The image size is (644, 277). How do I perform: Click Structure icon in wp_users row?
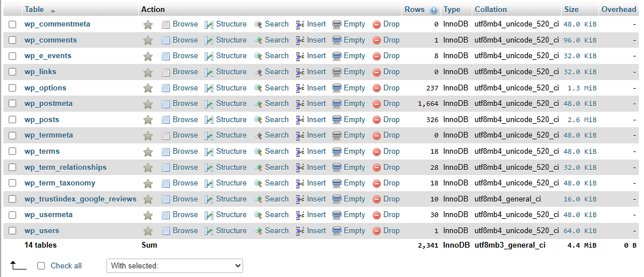209,232
